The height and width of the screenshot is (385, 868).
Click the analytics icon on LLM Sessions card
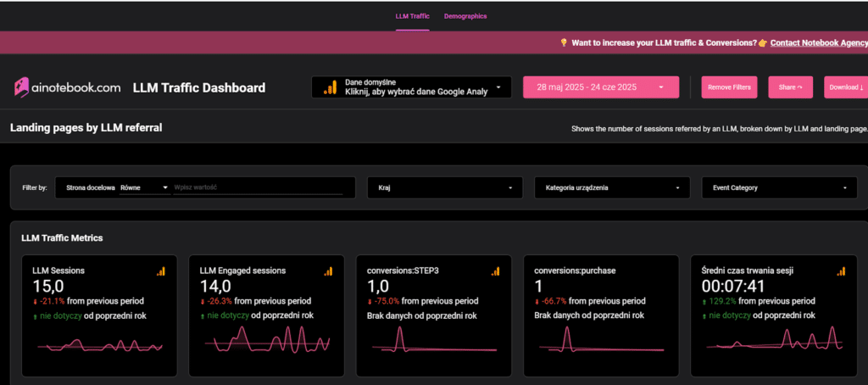pyautogui.click(x=160, y=271)
